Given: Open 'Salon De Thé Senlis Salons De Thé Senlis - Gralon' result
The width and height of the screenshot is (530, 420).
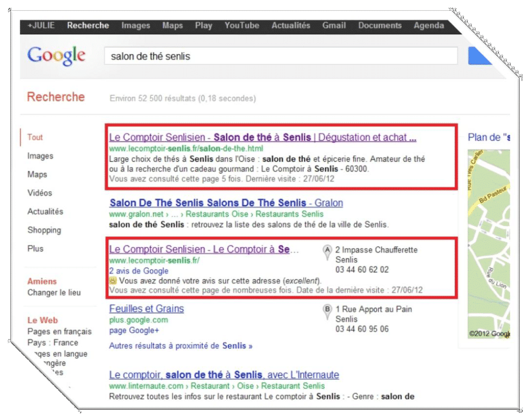Looking at the screenshot, I should point(226,203).
